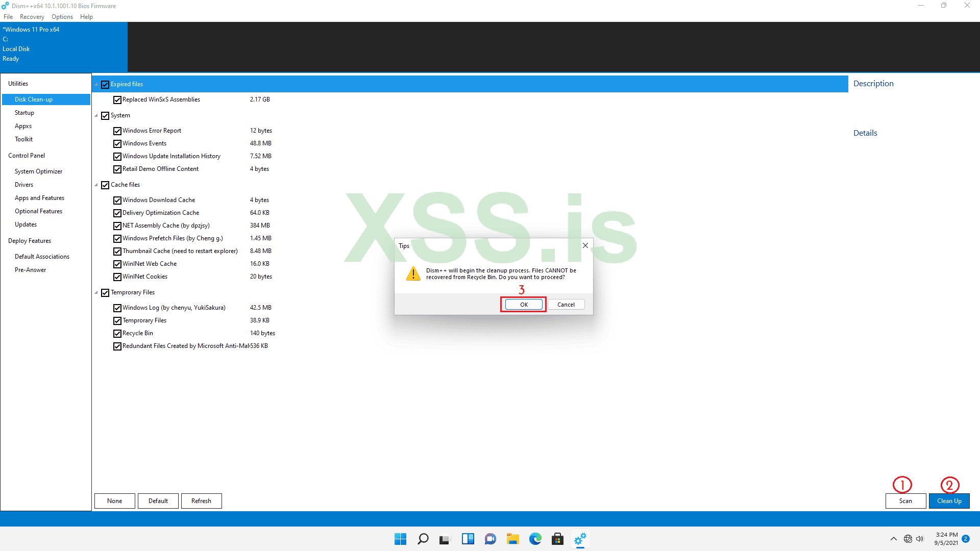Viewport: 980px width, 551px height.
Task: Open Widgets icon in taskbar
Action: (468, 539)
